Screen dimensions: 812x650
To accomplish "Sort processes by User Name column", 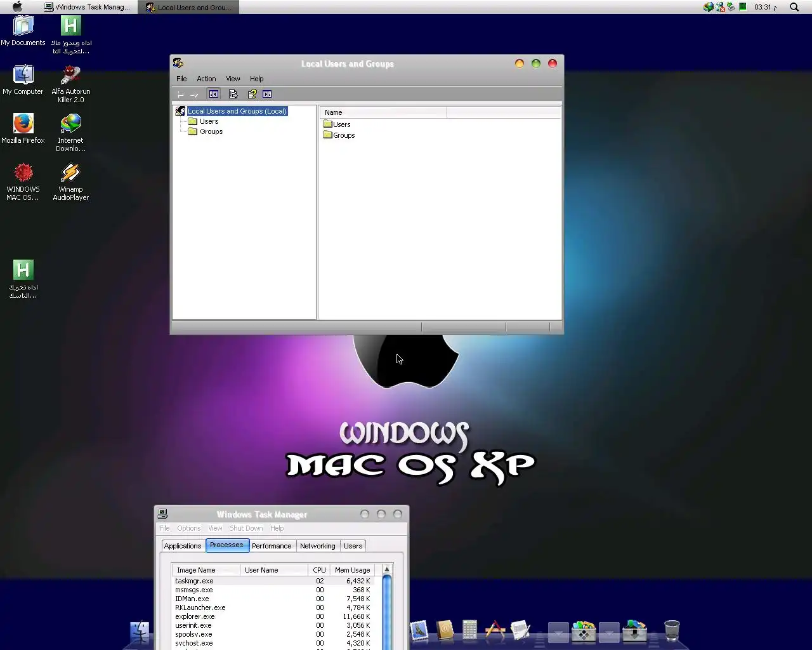I will point(274,570).
